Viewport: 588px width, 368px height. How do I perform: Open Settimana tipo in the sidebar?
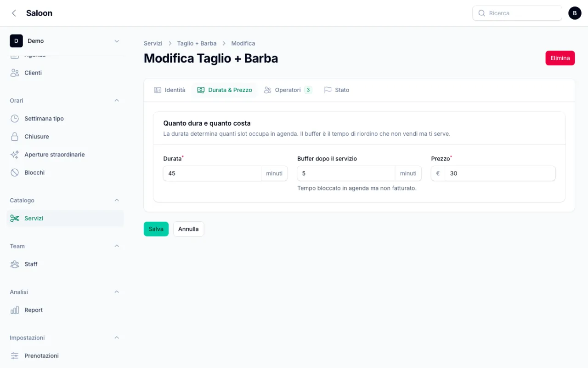point(65,119)
